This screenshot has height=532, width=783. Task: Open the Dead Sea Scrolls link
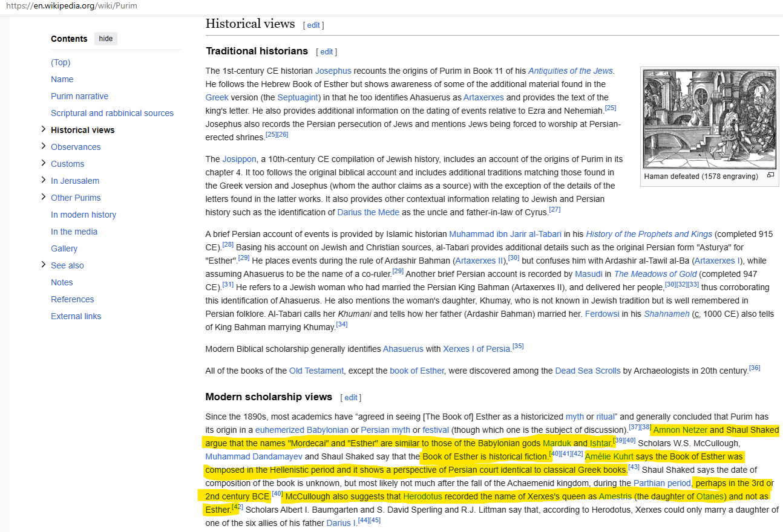(588, 371)
